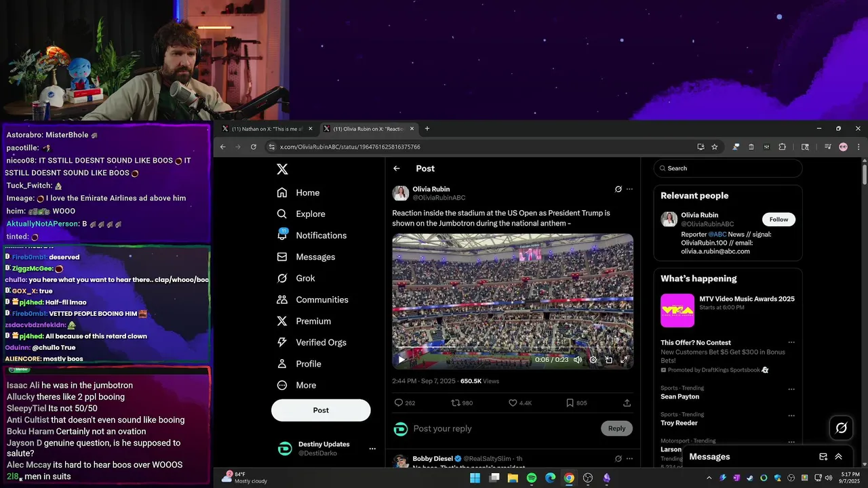This screenshot has width=868, height=488.
Task: Click the Grok icon on Olivia Rubin's post
Action: pyautogui.click(x=618, y=189)
